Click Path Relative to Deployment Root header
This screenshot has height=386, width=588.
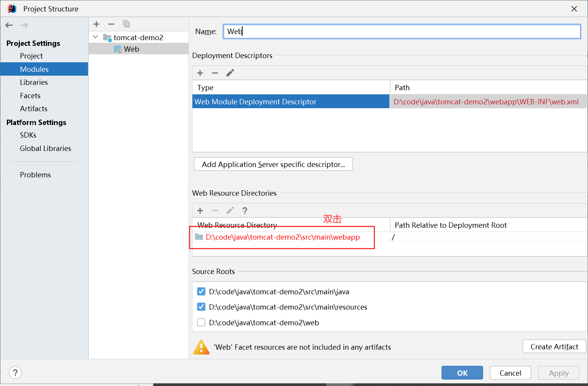pos(489,225)
